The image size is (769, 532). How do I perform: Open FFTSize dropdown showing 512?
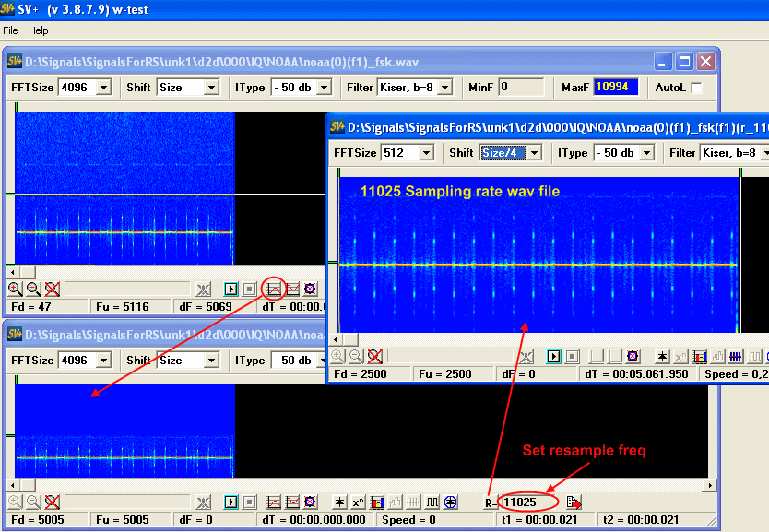pos(426,153)
